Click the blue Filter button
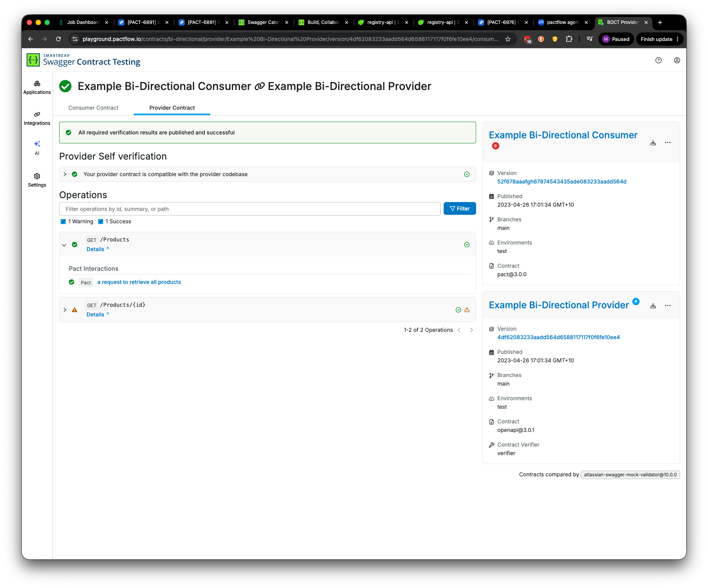The image size is (708, 588). click(460, 209)
